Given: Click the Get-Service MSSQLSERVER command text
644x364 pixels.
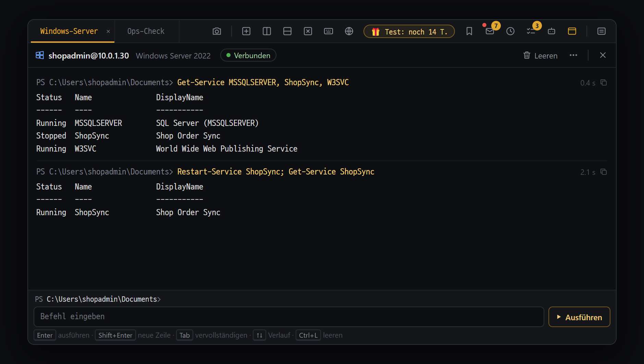Looking at the screenshot, I should coord(263,82).
